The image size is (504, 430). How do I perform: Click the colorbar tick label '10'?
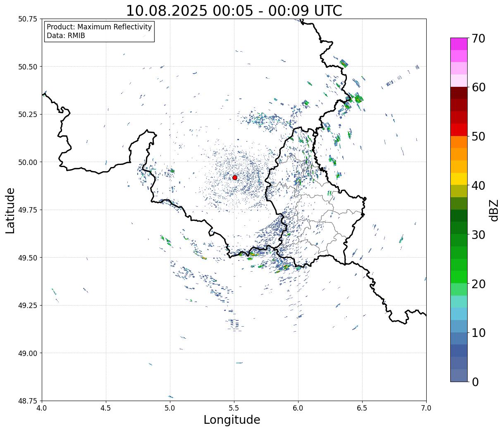pos(478,333)
